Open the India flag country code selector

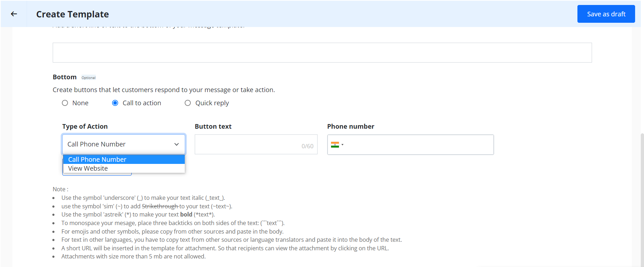tap(337, 145)
